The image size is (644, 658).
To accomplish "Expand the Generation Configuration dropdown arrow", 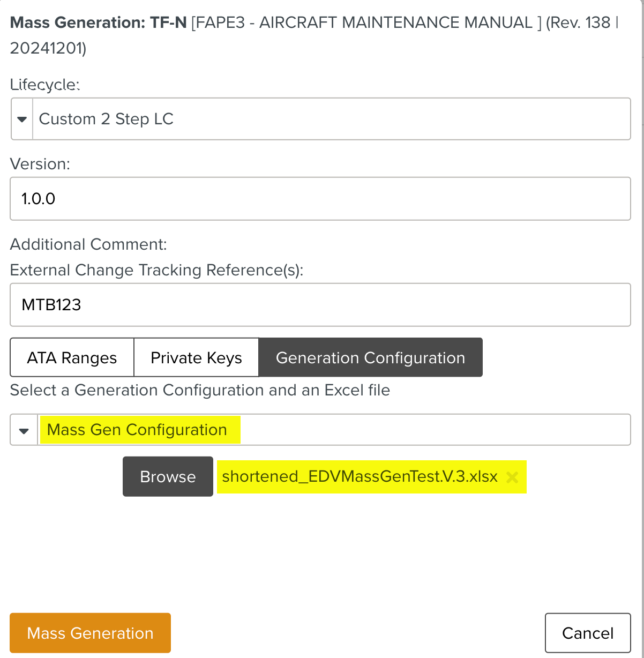I will 24,430.
